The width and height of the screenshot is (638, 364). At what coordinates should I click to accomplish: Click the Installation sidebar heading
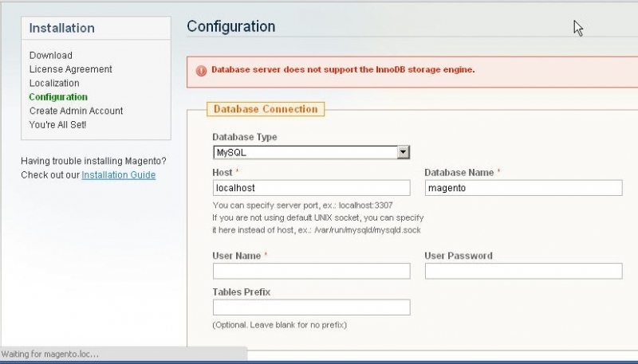click(x=61, y=28)
